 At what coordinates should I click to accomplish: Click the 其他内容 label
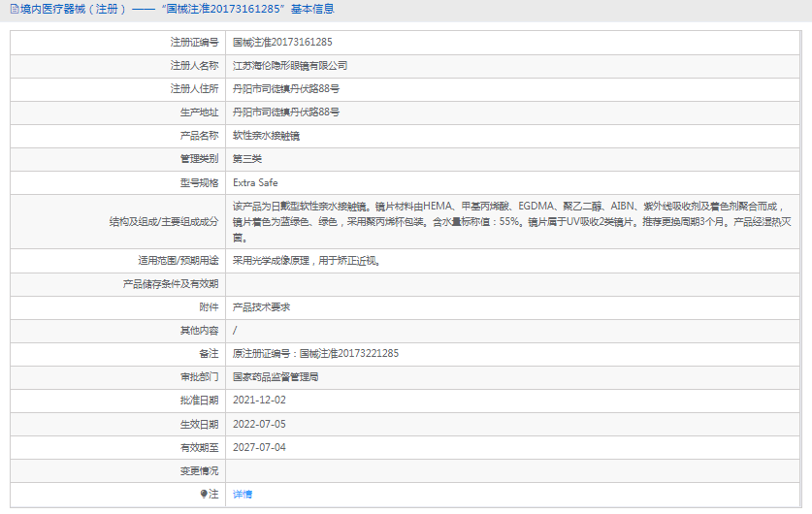pos(200,331)
